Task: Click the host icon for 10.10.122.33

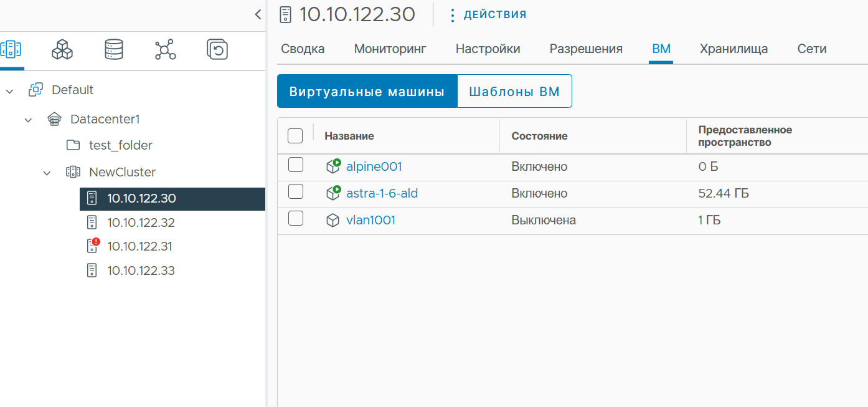Action: pos(92,271)
